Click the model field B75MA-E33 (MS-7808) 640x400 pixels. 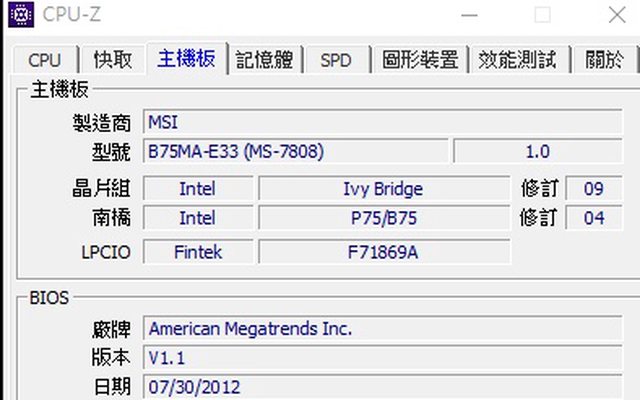click(295, 152)
